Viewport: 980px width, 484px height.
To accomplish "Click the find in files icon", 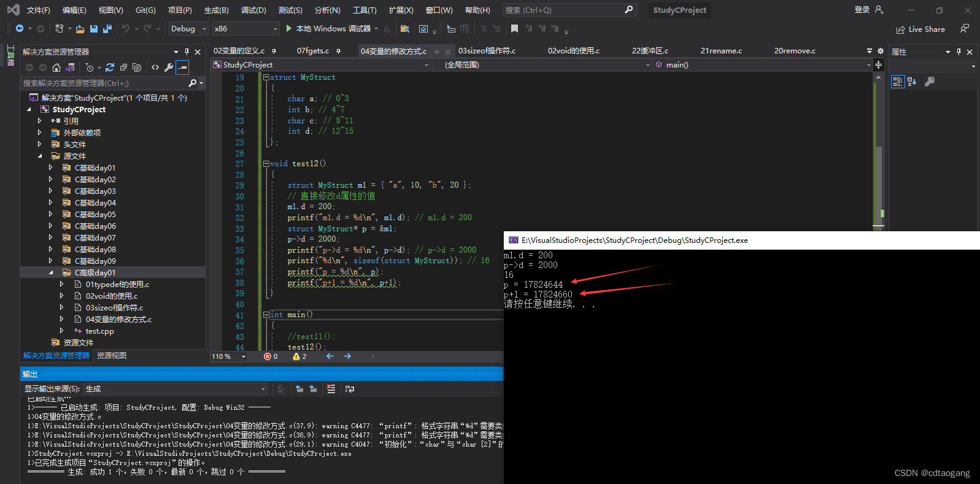I will (404, 29).
